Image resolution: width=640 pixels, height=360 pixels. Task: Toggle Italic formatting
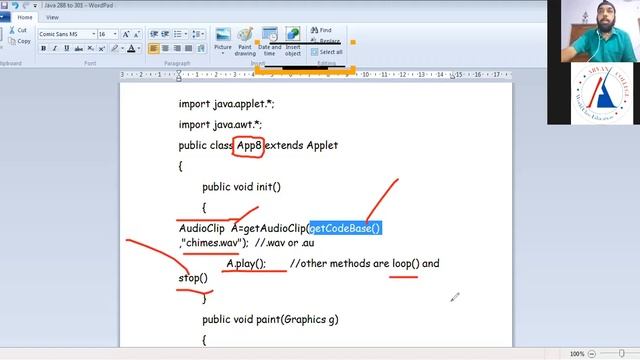click(x=55, y=49)
